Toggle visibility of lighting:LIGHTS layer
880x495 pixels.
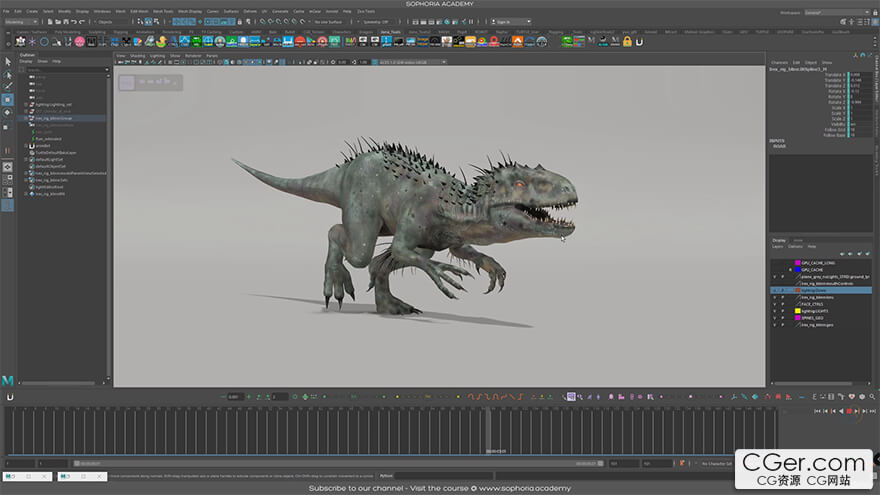tap(774, 311)
